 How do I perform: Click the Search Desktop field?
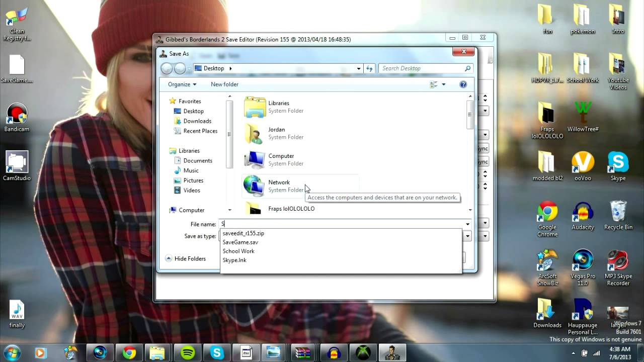422,68
